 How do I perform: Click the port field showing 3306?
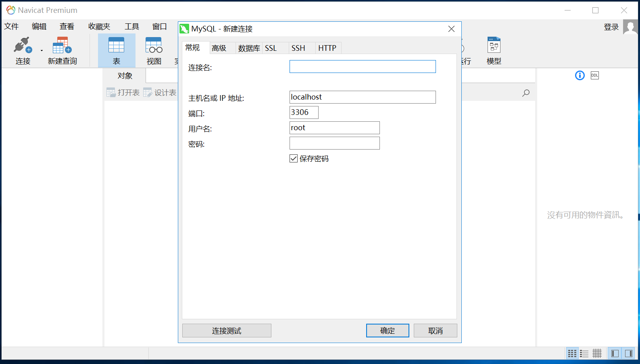304,112
